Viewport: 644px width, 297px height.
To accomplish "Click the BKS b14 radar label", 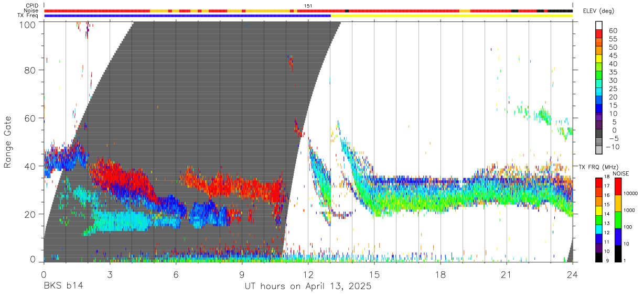I will [63, 287].
